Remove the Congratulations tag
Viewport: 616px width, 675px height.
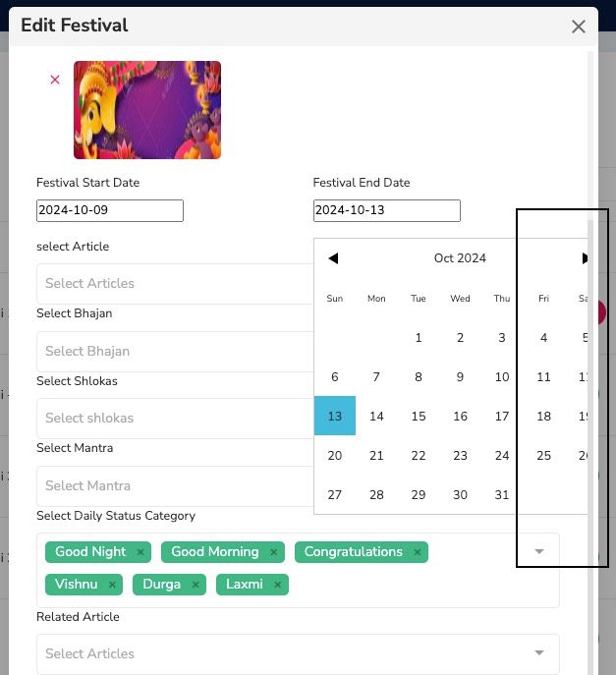[x=418, y=552]
